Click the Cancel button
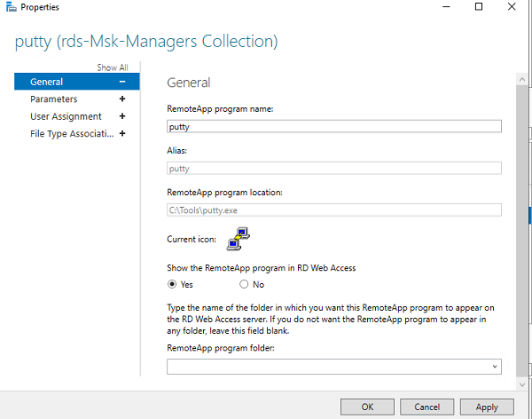This screenshot has width=532, height=419. tap(426, 407)
